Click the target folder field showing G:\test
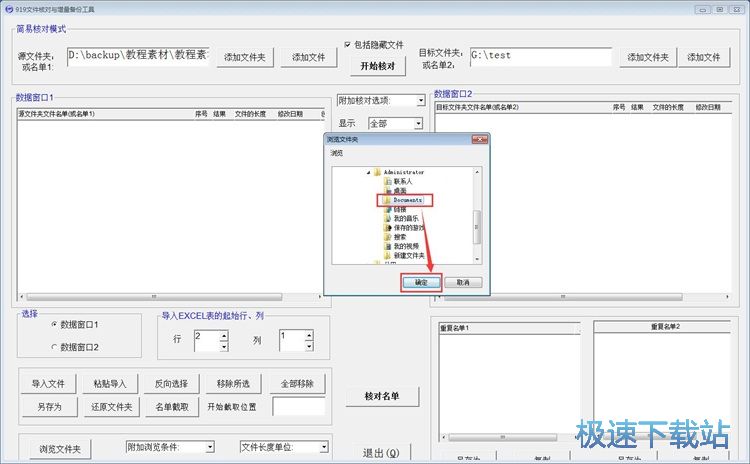This screenshot has height=464, width=750. (x=540, y=56)
